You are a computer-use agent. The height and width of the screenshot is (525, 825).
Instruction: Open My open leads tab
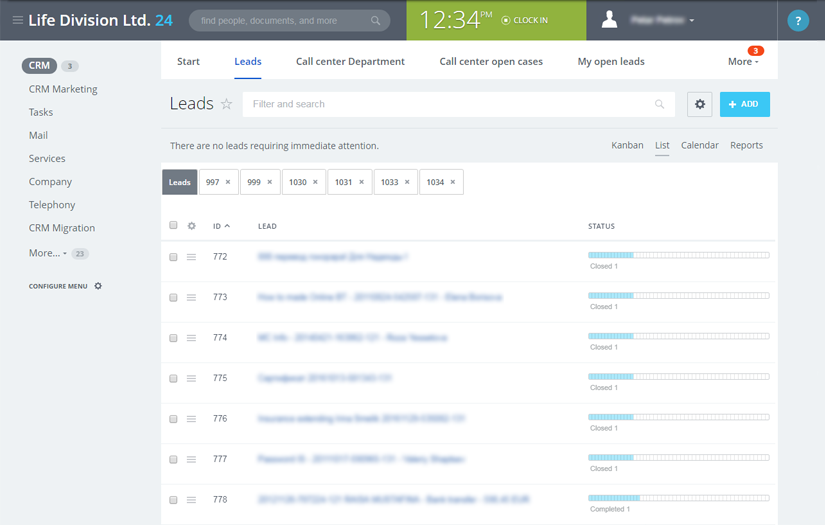tap(611, 62)
